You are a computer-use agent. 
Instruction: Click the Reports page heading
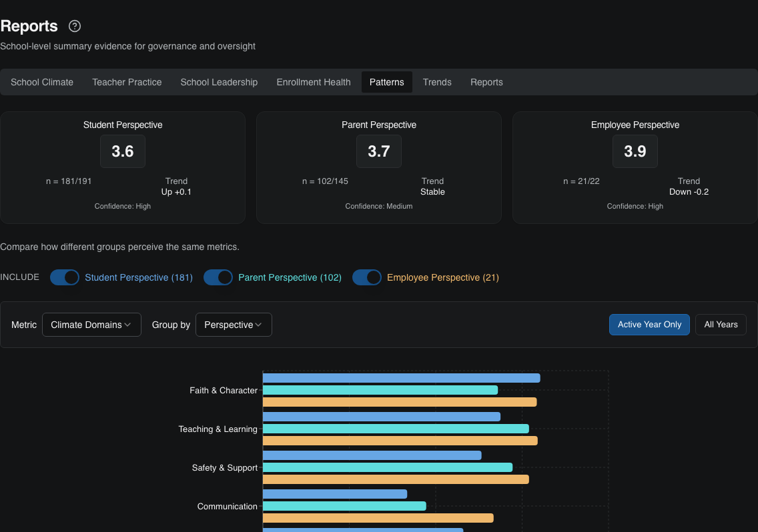(x=29, y=26)
